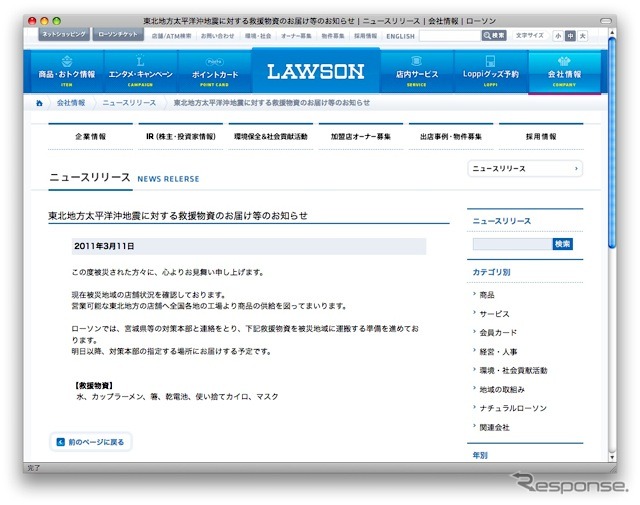
Task: Click the 前のページに戻る button
Action: (91, 442)
